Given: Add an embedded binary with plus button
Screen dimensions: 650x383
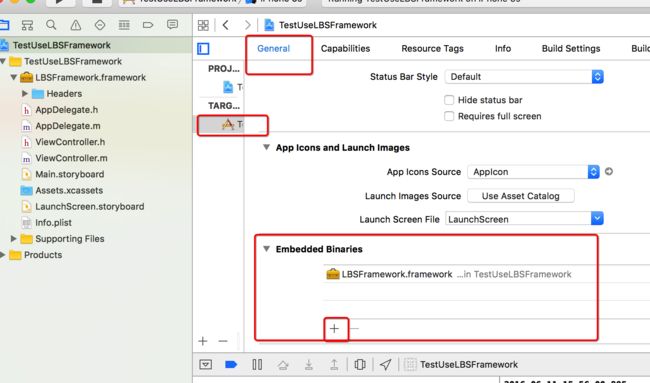Looking at the screenshot, I should coord(334,329).
